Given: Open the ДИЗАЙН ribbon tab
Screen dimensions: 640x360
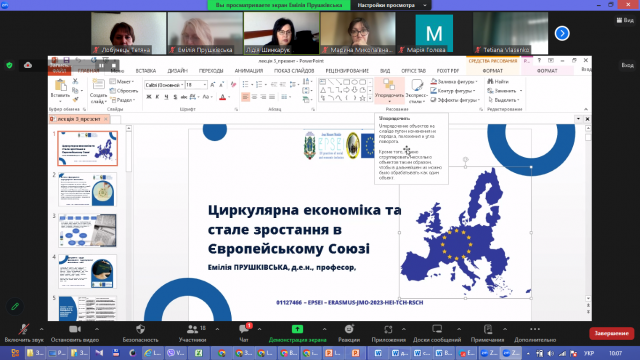Looking at the screenshot, I should click(x=177, y=71).
